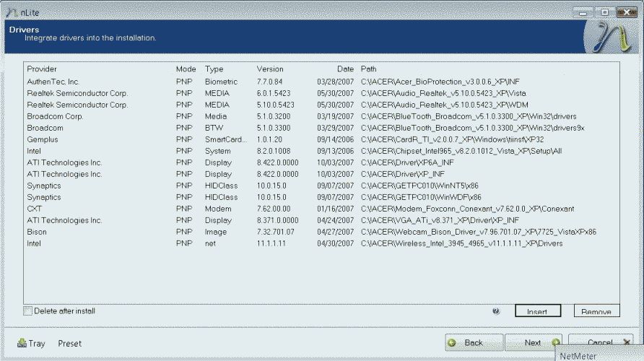The image size is (644, 361).
Task: Click the Wireless_Intel_3945_4965 path cell
Action: click(461, 243)
